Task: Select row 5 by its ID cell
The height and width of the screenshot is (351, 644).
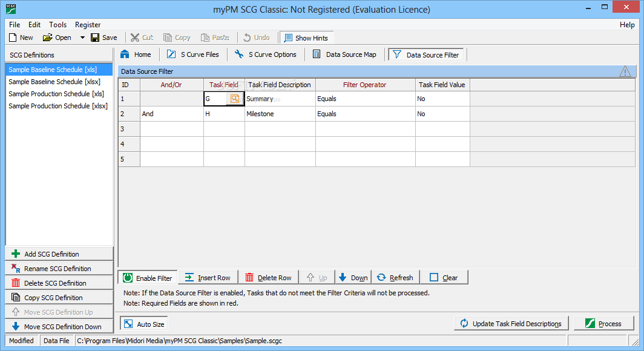Action: tap(130, 159)
